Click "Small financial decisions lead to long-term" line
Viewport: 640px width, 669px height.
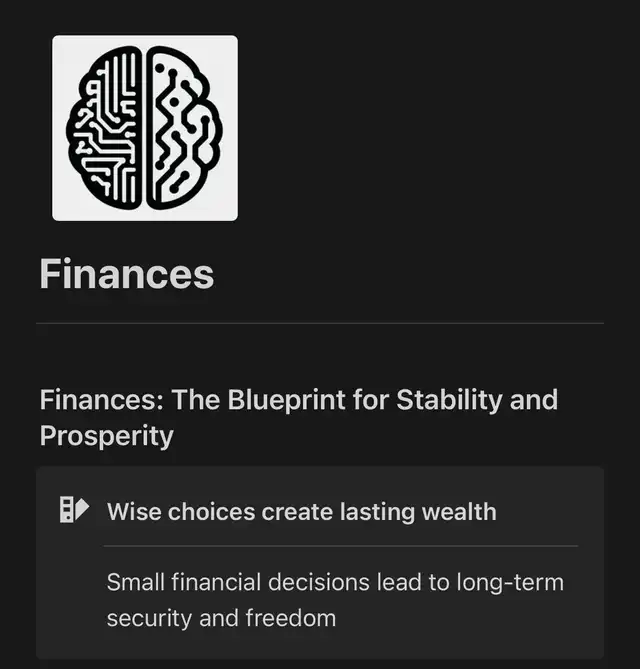pyautogui.click(x=335, y=582)
